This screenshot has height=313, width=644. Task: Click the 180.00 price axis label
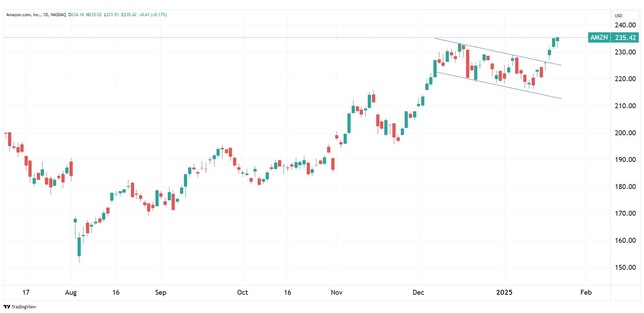[625, 187]
